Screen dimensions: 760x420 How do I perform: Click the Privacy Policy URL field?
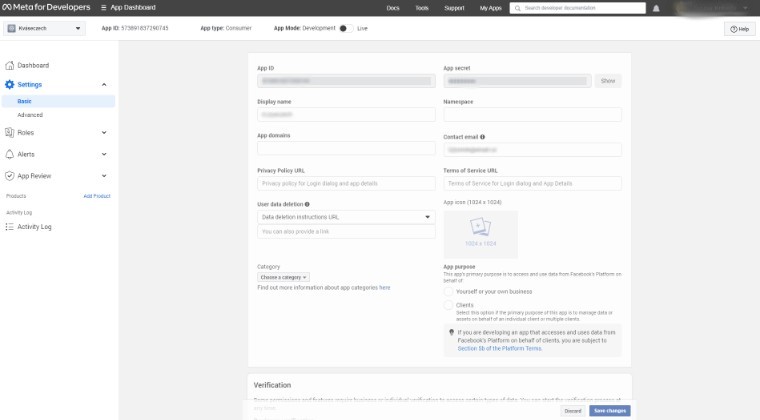tap(346, 184)
